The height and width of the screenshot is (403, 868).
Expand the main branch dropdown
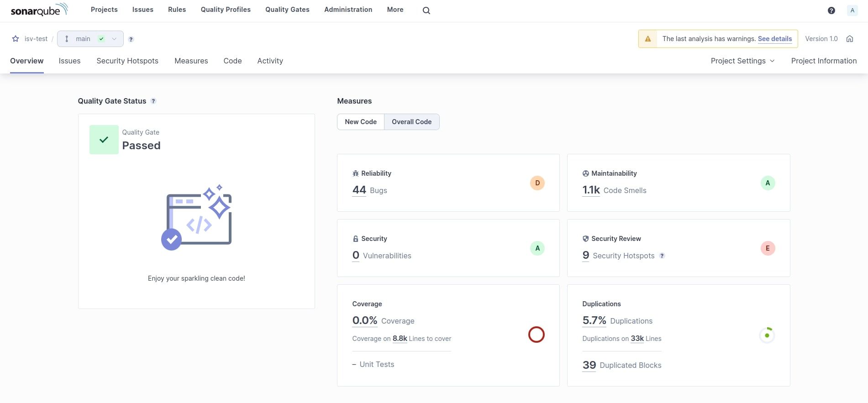pyautogui.click(x=90, y=39)
